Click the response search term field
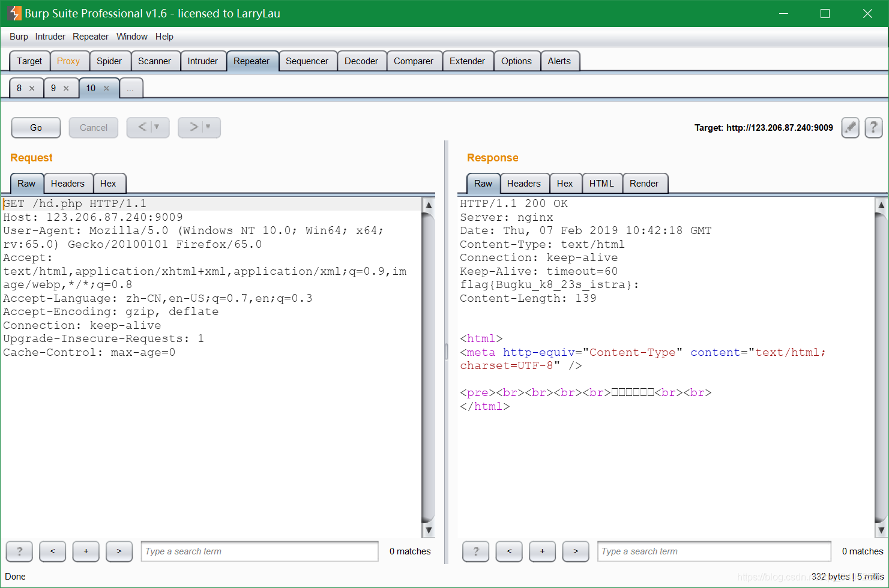889x588 pixels. (714, 551)
